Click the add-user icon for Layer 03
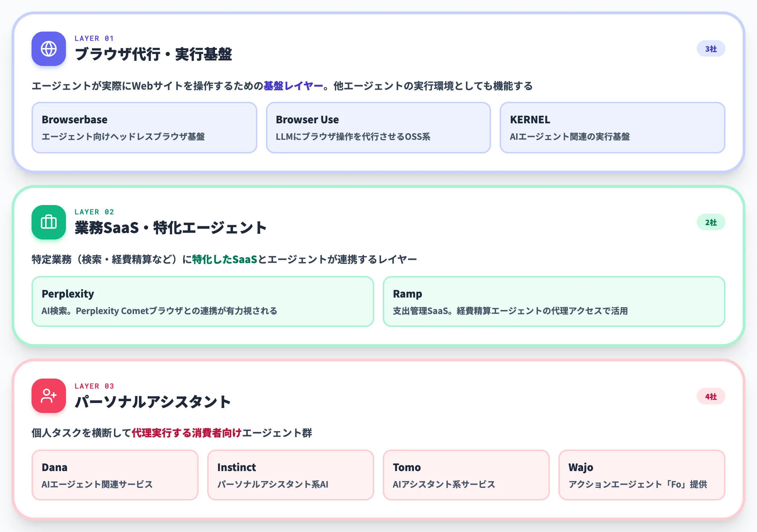The width and height of the screenshot is (757, 532). [x=49, y=396]
